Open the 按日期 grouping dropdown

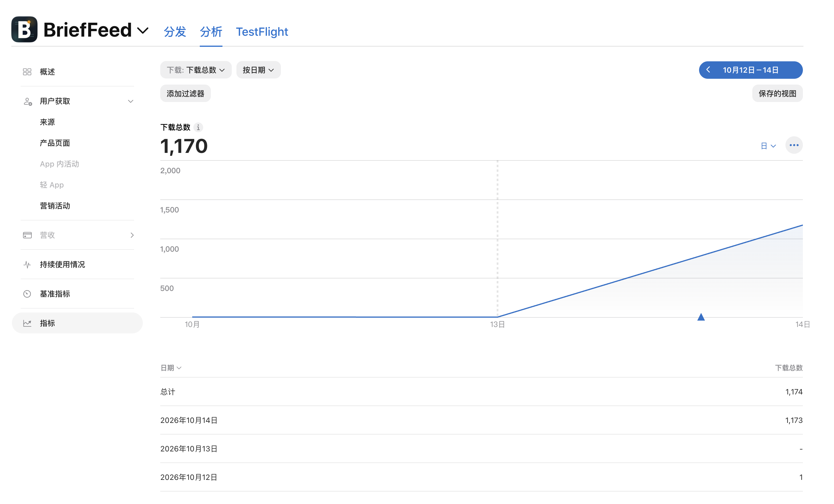click(258, 70)
